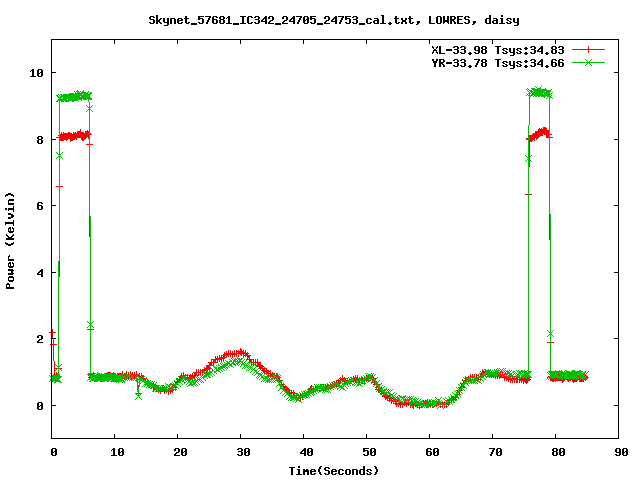Click the red curve peak near 30 seconds

click(x=238, y=352)
